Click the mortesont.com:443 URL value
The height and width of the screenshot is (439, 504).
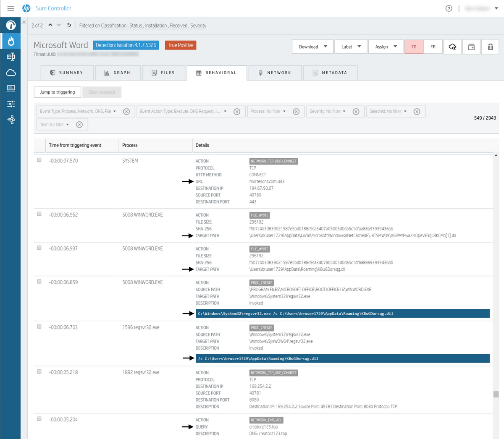(267, 182)
